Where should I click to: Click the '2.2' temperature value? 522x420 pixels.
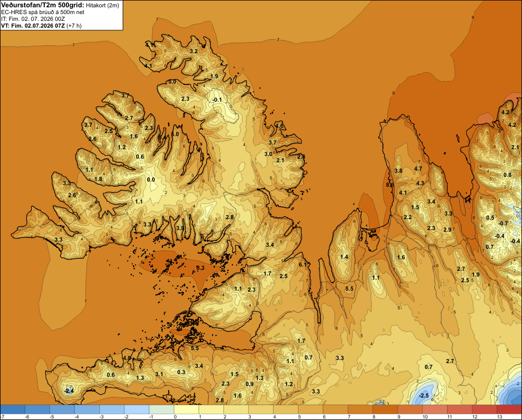pos(408,218)
